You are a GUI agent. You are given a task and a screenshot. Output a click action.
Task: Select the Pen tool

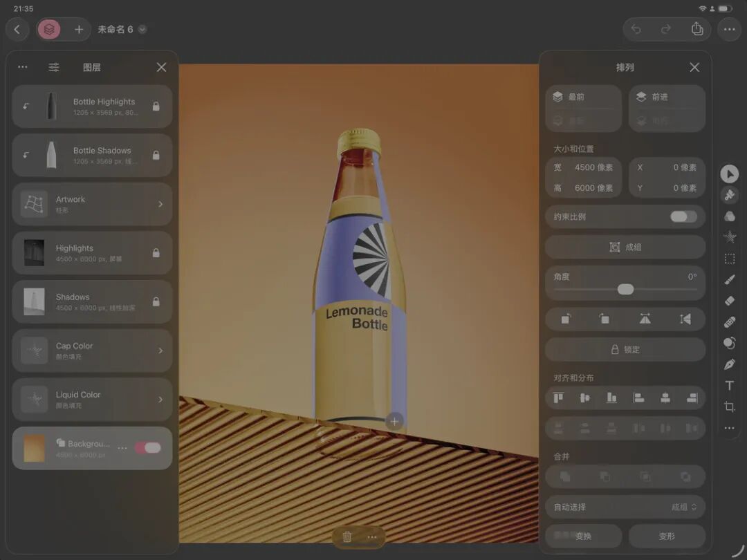coord(730,364)
